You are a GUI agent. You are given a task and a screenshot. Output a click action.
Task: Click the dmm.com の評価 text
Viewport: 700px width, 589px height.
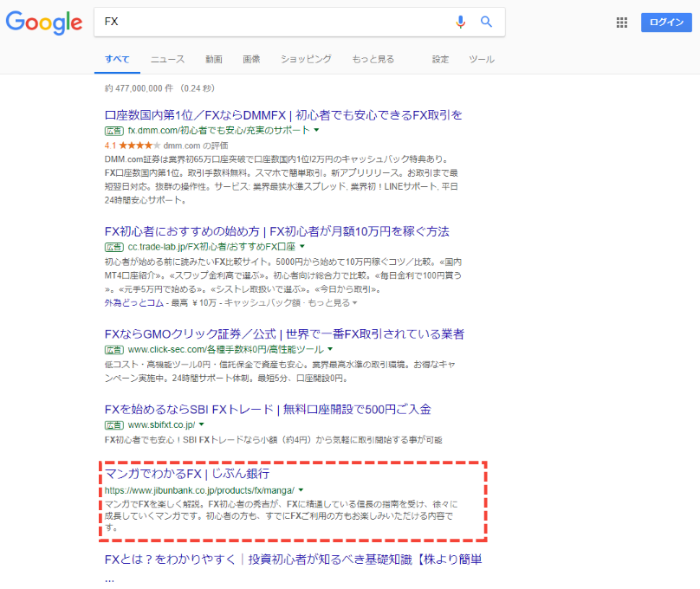(196, 146)
